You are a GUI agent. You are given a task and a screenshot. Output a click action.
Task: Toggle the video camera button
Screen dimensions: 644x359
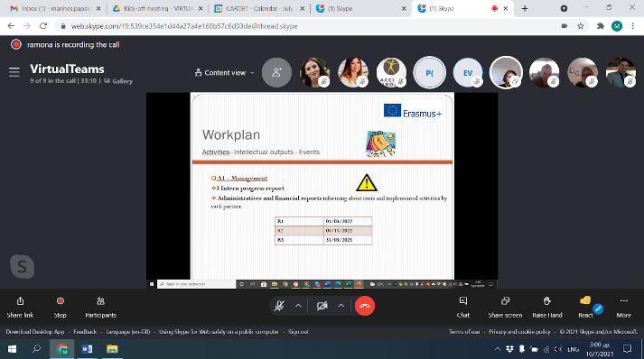[322, 306]
